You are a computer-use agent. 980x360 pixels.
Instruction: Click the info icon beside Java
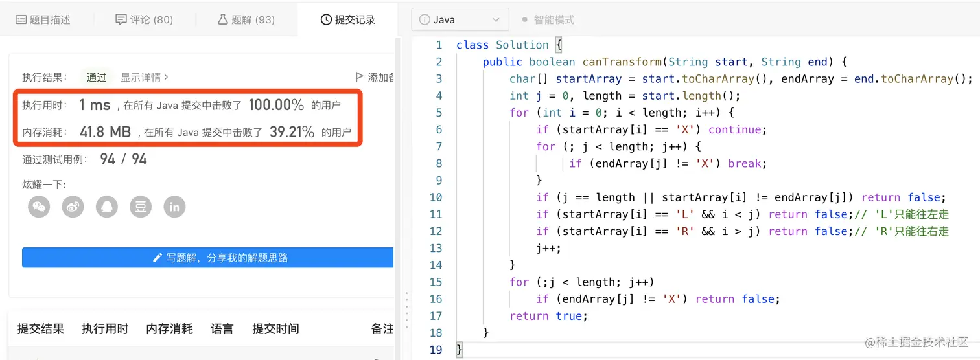[x=425, y=19]
